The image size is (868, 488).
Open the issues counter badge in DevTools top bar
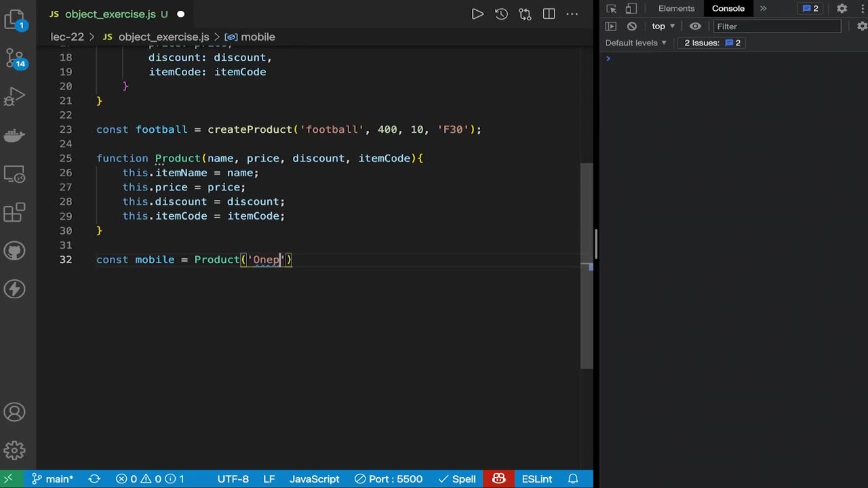[x=810, y=9]
